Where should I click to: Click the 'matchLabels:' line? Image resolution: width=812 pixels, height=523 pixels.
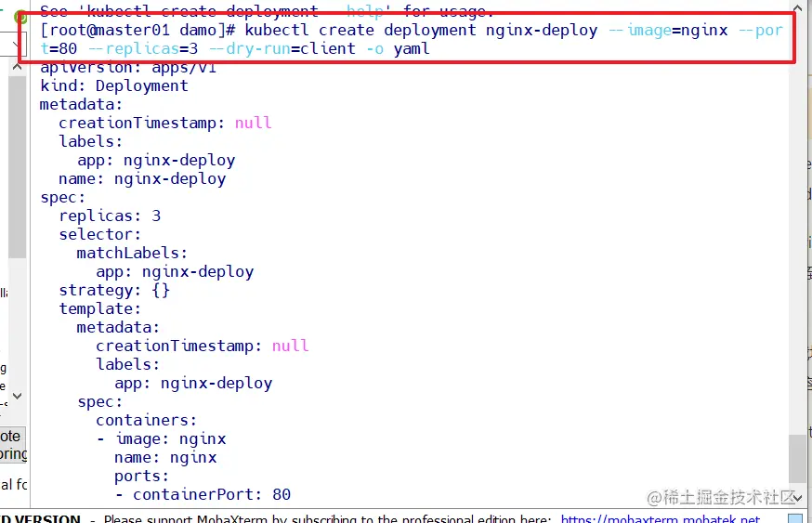pos(132,253)
